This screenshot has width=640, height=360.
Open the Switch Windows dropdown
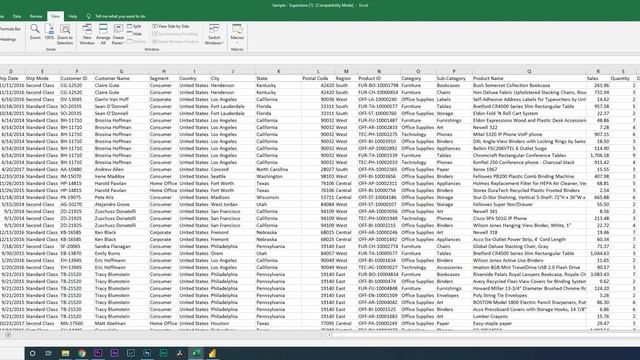click(x=214, y=34)
